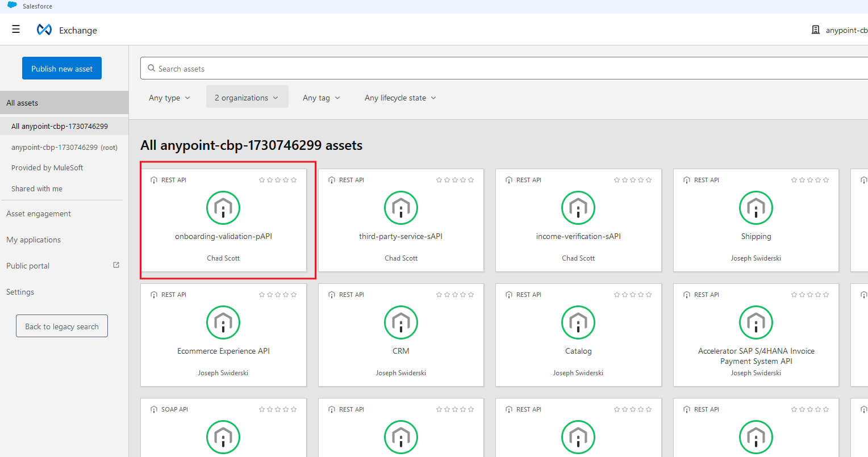Click the CRM asset circular icon
This screenshot has width=868, height=457.
tap(400, 322)
